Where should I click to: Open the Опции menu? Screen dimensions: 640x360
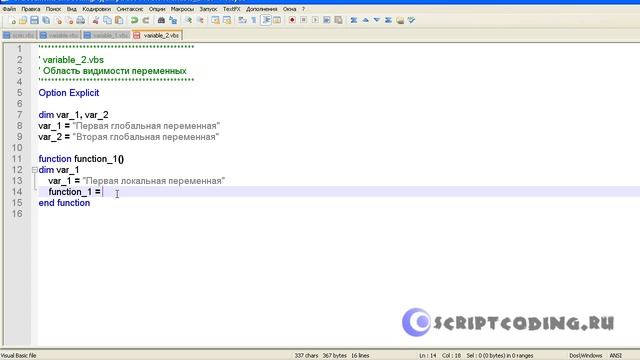click(x=157, y=9)
